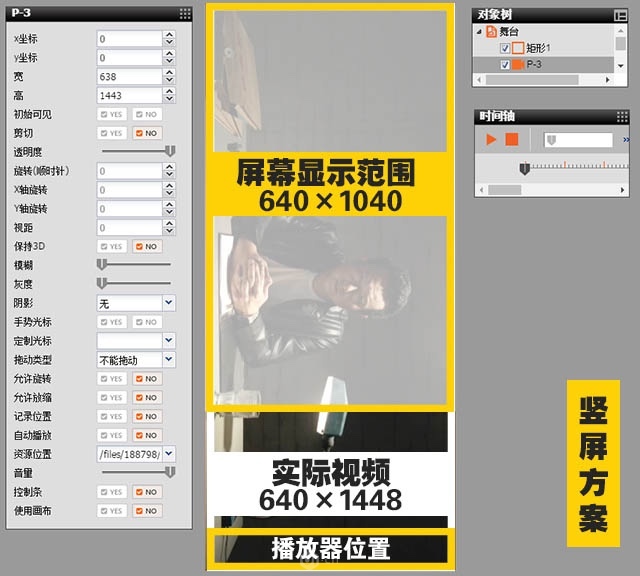The height and width of the screenshot is (576, 640).
Task: Click the layout icon on the 对象树 panel header
Action: [621, 14]
